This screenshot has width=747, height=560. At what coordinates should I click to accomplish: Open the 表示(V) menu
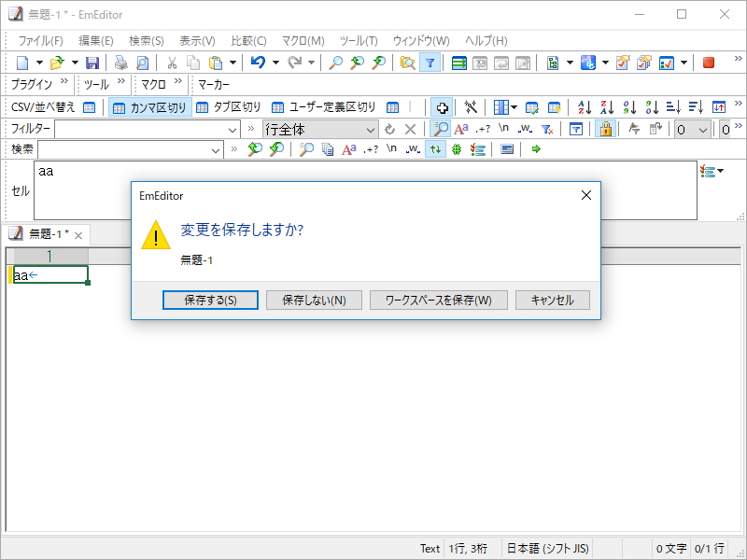tap(197, 41)
